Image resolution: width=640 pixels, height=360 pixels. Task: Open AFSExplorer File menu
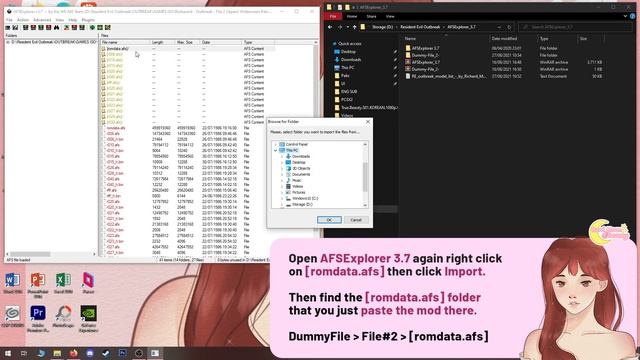tap(9, 20)
